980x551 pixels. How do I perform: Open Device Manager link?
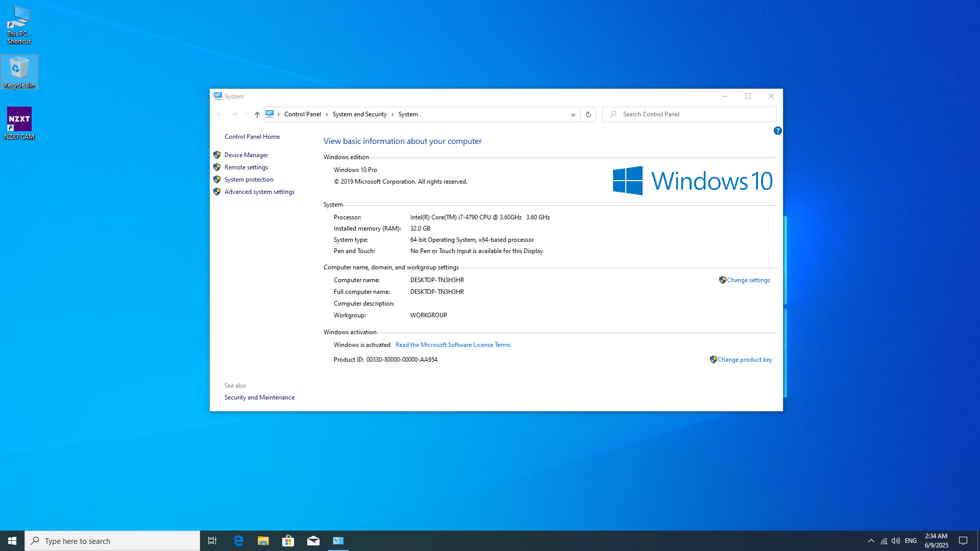pos(246,155)
